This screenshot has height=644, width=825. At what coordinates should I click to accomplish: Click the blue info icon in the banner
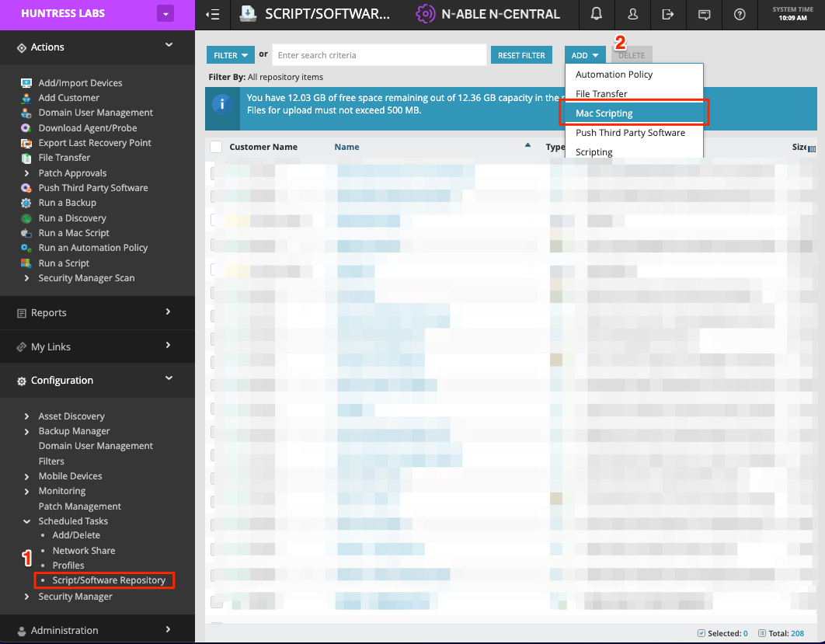222,103
